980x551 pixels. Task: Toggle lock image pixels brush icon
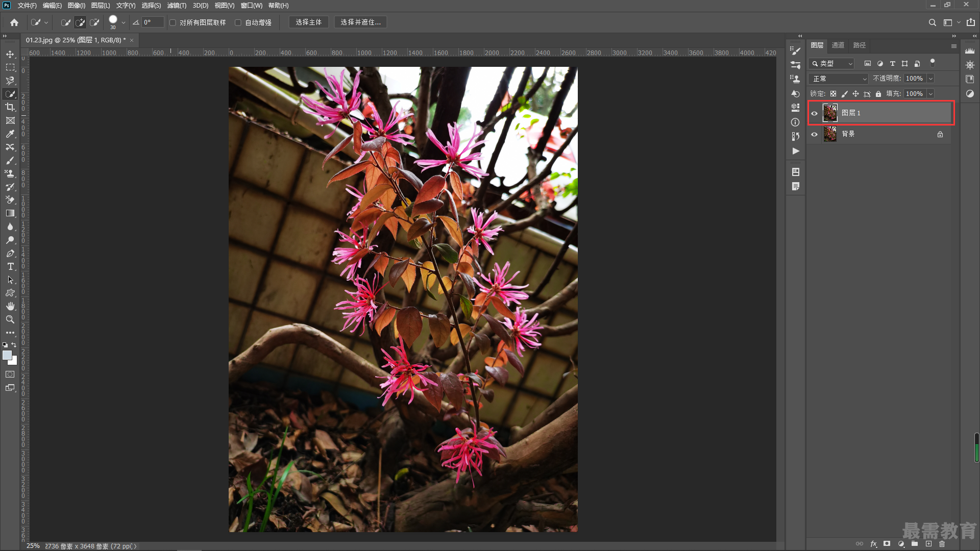[844, 94]
